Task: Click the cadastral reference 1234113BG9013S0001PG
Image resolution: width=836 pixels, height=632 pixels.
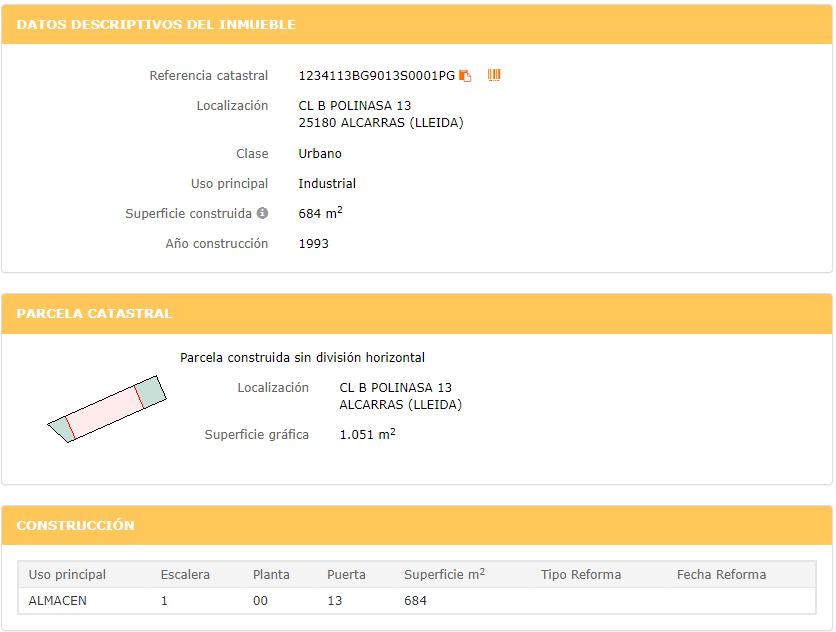Action: (x=376, y=76)
